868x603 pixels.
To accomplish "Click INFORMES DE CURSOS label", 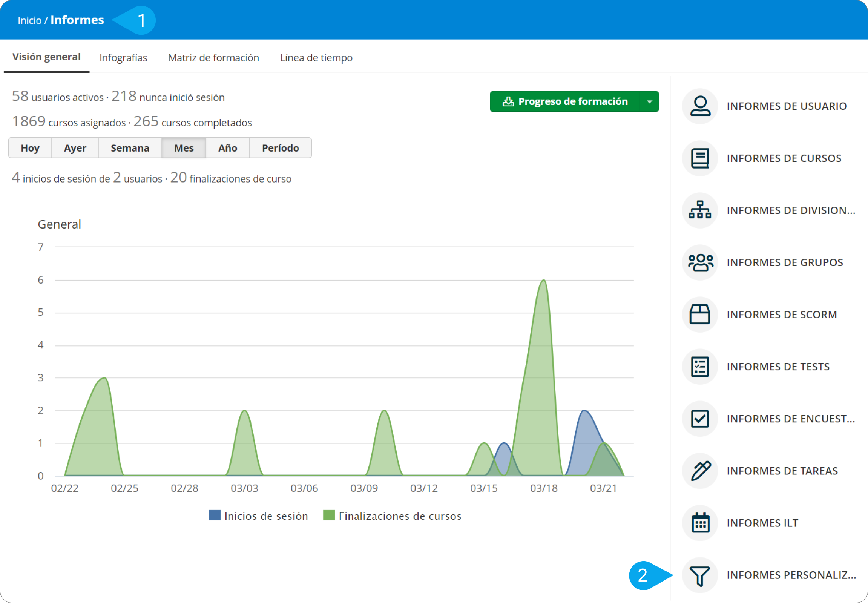I will click(784, 158).
